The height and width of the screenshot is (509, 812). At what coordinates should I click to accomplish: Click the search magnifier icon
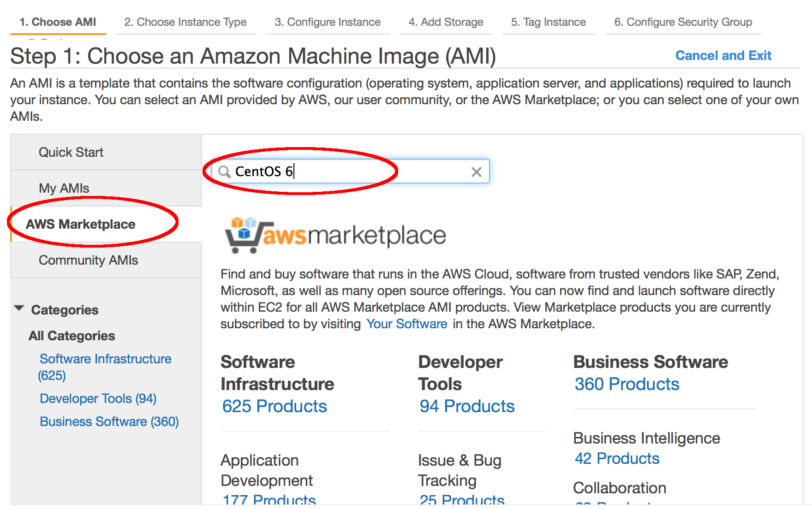tap(224, 172)
